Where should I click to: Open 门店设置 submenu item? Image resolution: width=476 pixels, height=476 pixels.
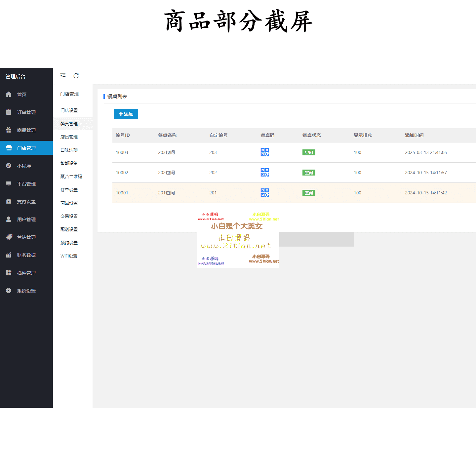click(69, 110)
